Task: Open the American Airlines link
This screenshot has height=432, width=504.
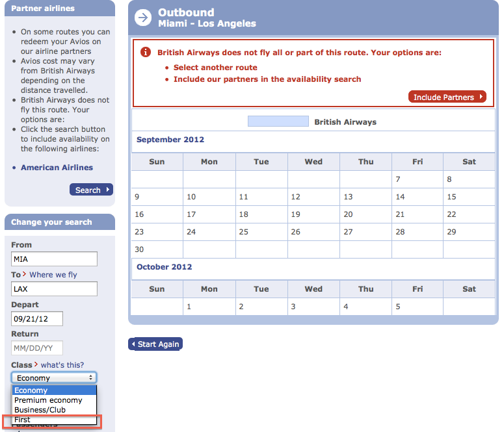Action: (57, 168)
